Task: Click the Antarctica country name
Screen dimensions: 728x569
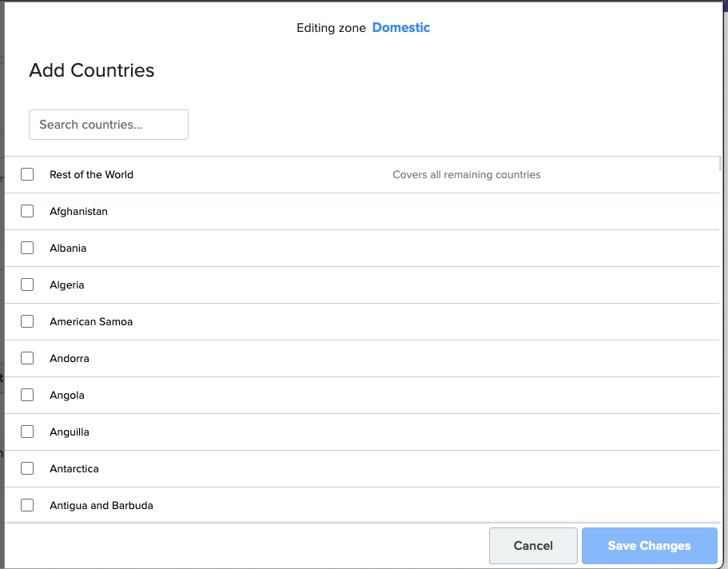Action: [74, 468]
